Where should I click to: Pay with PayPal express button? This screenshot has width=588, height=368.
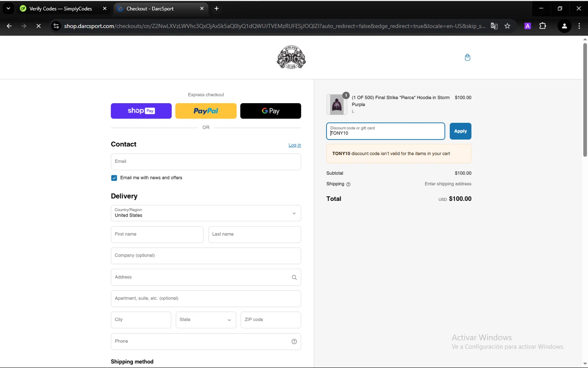[206, 111]
